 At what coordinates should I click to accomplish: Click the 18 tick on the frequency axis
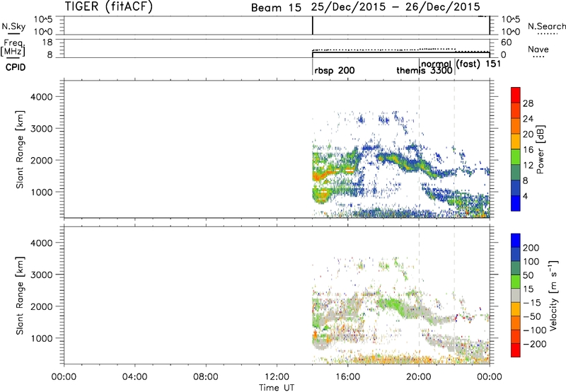click(47, 42)
